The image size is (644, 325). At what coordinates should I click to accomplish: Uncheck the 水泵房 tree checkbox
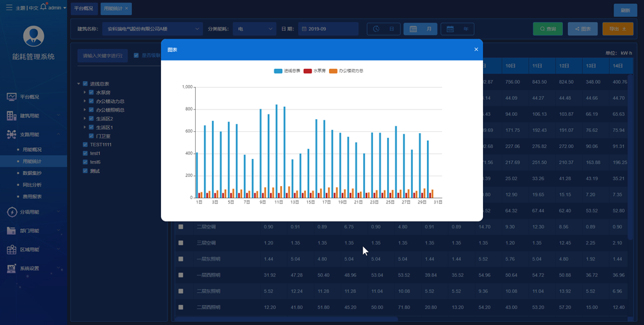tap(91, 92)
